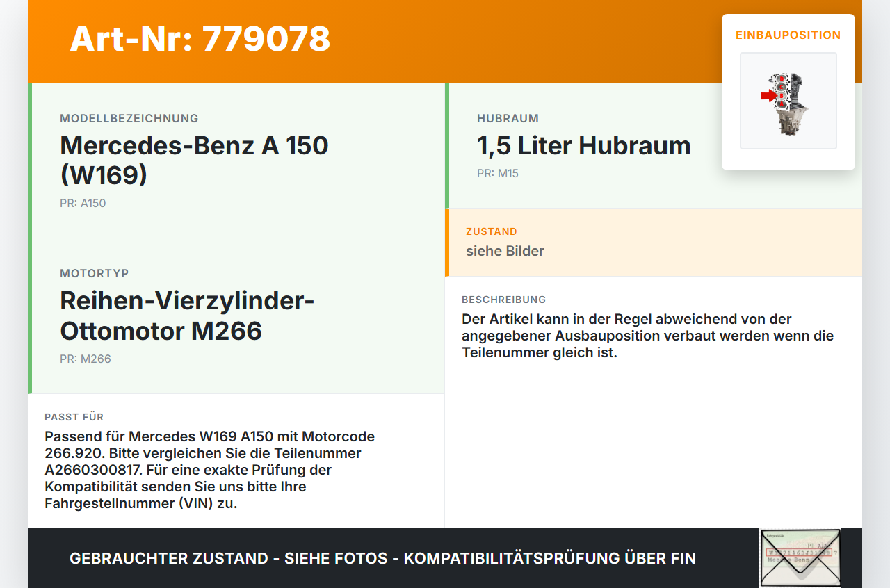This screenshot has height=588, width=890.
Task: Select the 1,5 Liter Hubraum value
Action: 584,145
